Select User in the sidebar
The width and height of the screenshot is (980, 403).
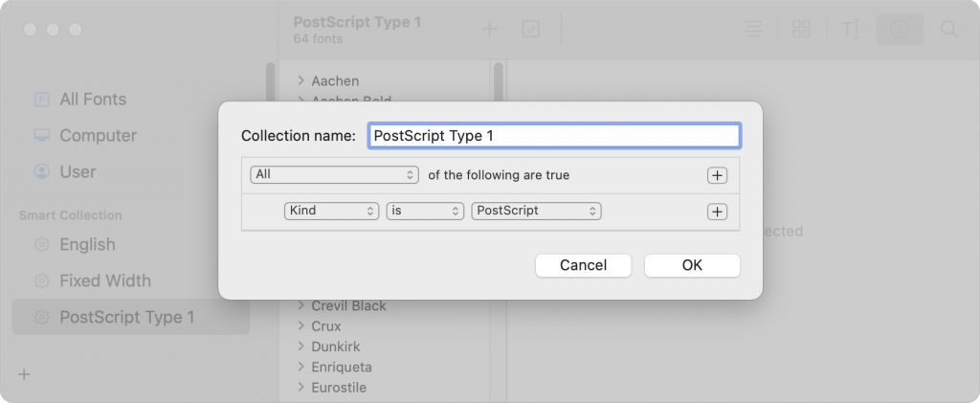[x=131, y=171]
